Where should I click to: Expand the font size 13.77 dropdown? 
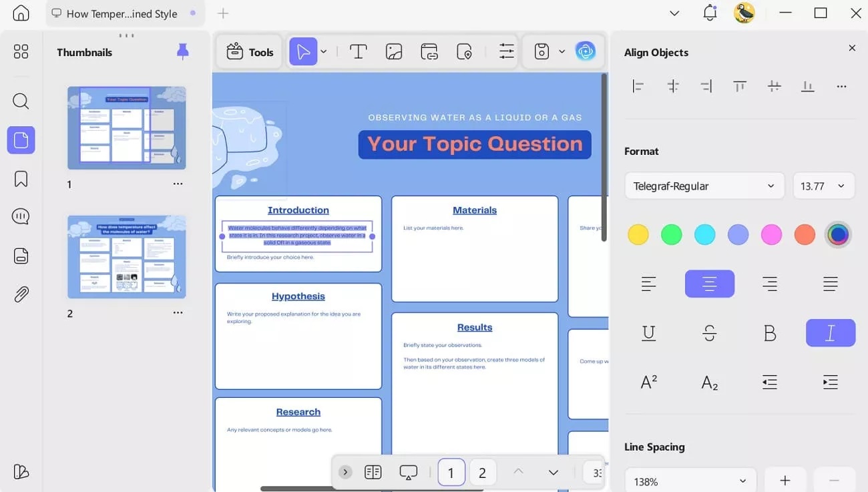(823, 186)
